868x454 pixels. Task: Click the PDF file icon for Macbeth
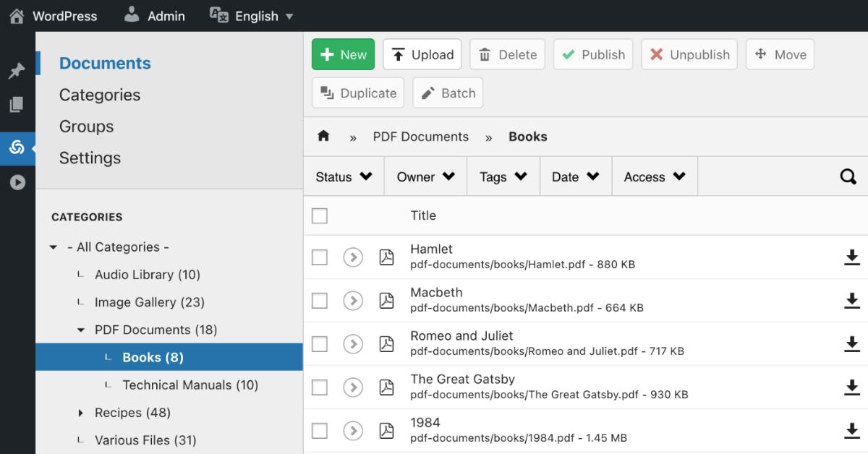tap(386, 301)
